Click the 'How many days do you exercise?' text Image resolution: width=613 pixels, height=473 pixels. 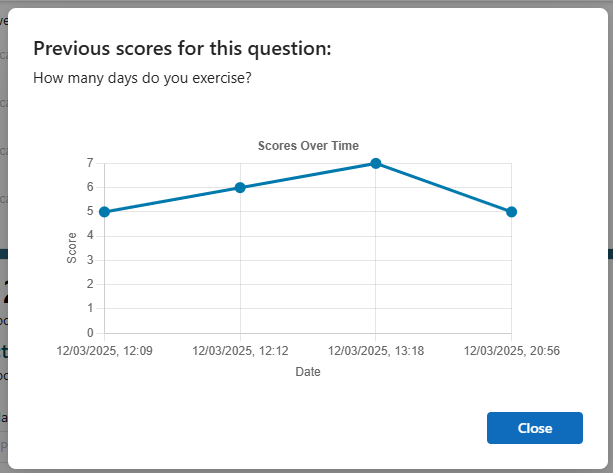142,78
